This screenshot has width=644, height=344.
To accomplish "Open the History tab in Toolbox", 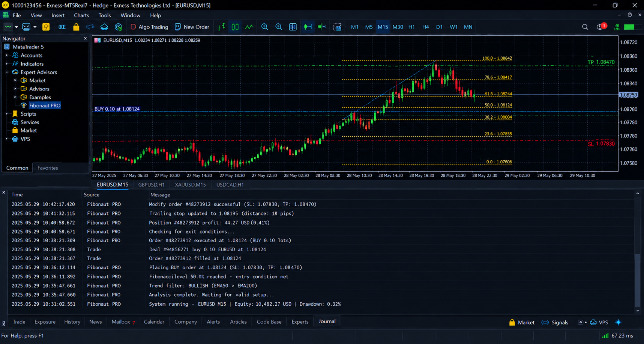I will point(72,322).
